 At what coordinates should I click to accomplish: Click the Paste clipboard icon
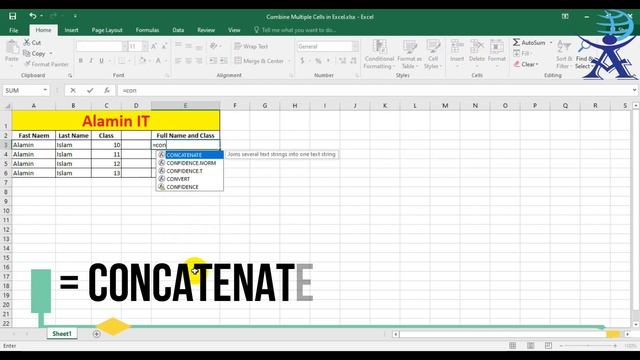coord(12,48)
